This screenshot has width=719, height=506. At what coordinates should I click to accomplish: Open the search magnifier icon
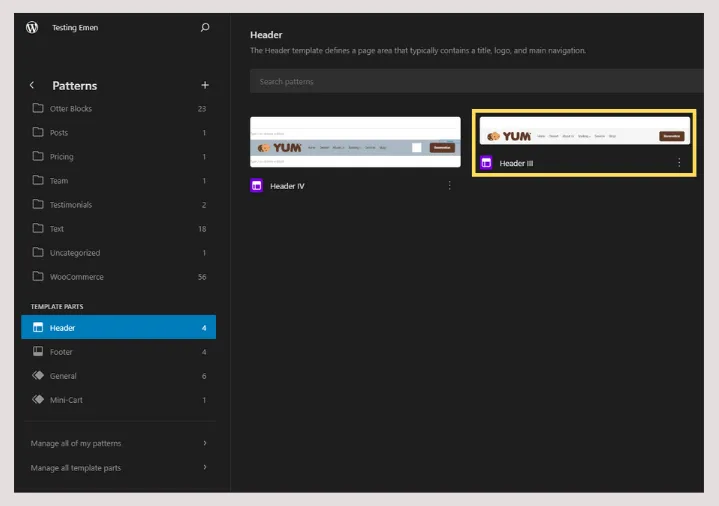pos(205,27)
